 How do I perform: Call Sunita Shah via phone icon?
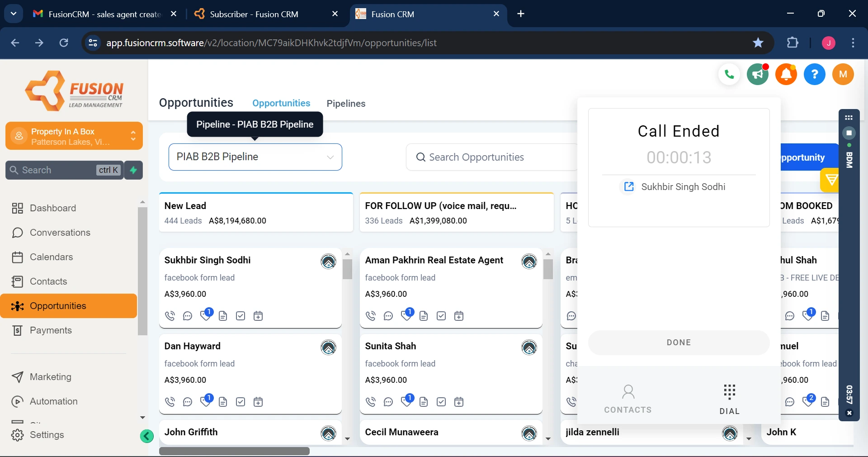(371, 402)
